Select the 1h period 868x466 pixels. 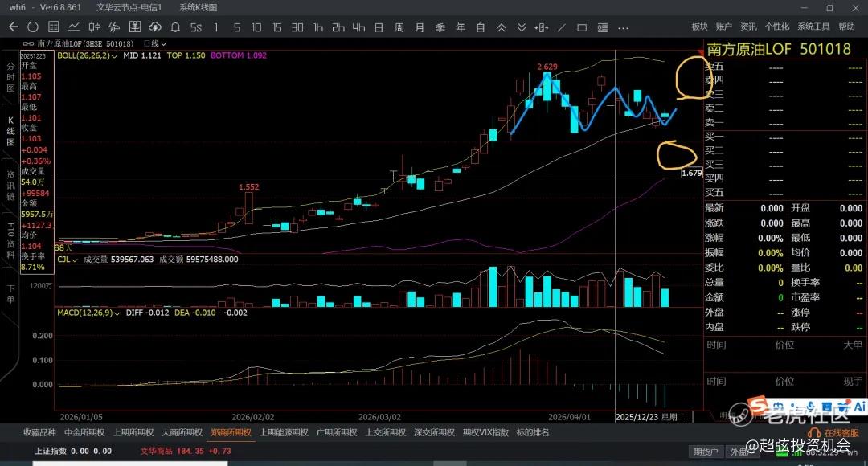pos(318,27)
